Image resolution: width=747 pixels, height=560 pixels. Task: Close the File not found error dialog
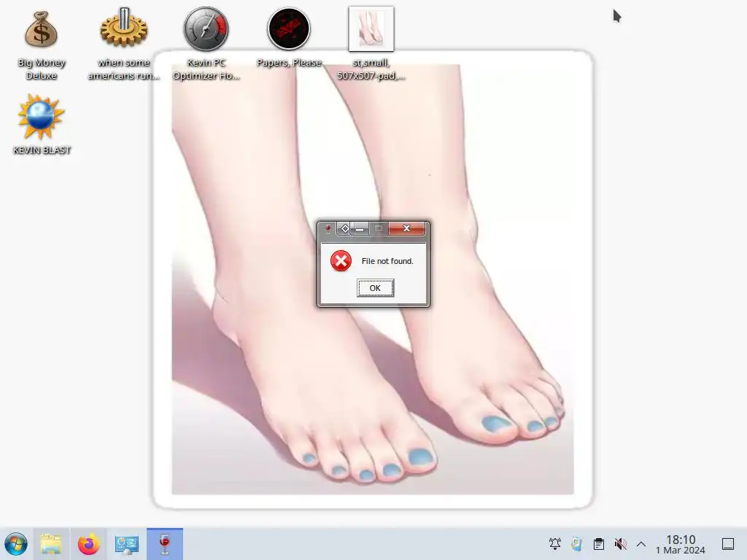pos(406,228)
